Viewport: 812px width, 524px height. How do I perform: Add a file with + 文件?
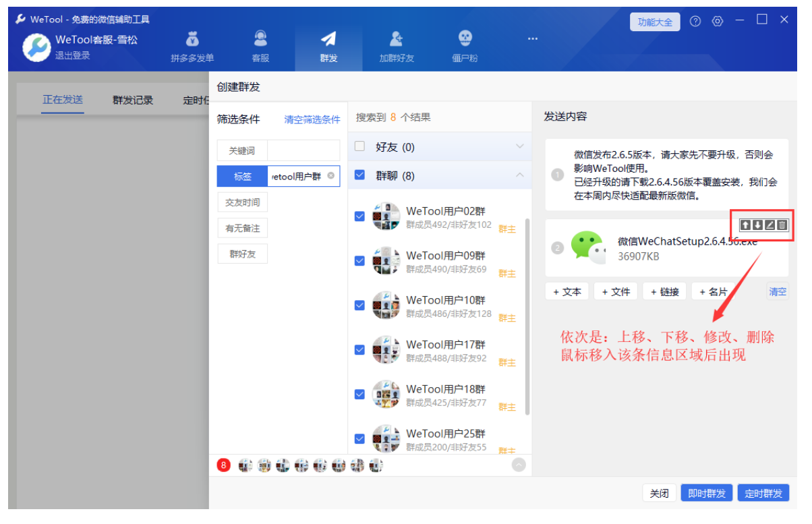pyautogui.click(x=616, y=291)
